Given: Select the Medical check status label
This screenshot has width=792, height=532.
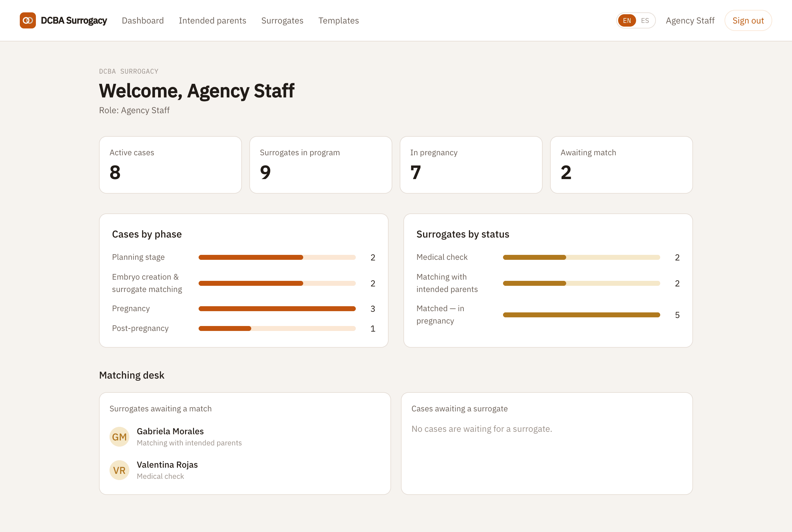Looking at the screenshot, I should pyautogui.click(x=442, y=257).
